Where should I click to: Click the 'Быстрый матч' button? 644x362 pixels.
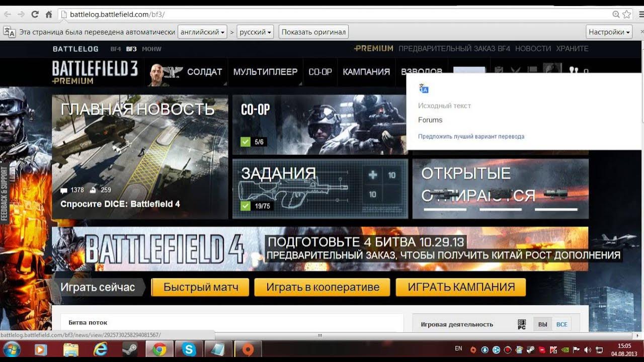pyautogui.click(x=200, y=287)
